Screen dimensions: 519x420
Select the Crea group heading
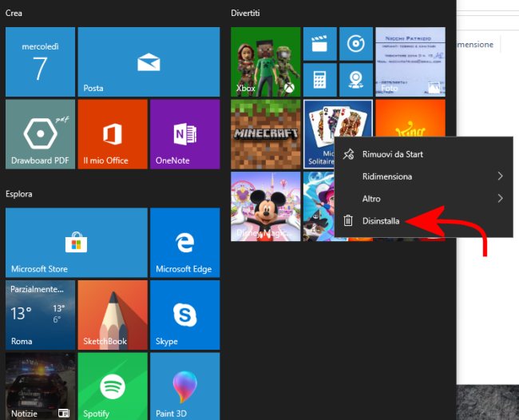click(x=14, y=14)
